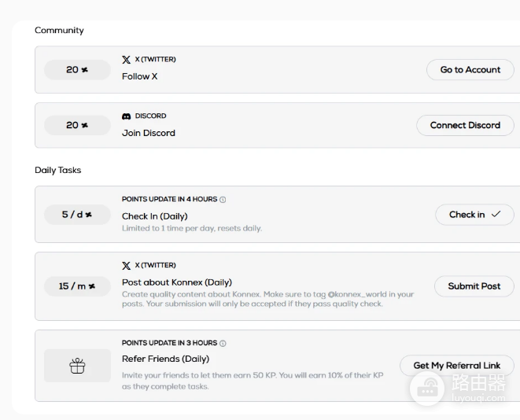Click POINTS UPDATE IN 3 HOURS label
520x420 pixels.
click(169, 343)
